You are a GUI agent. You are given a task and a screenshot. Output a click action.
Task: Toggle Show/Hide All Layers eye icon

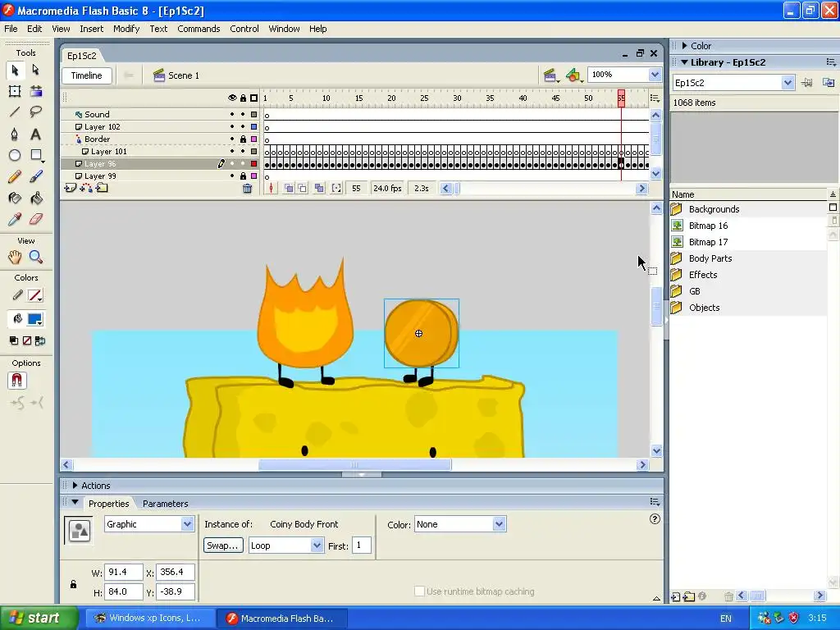tap(232, 98)
